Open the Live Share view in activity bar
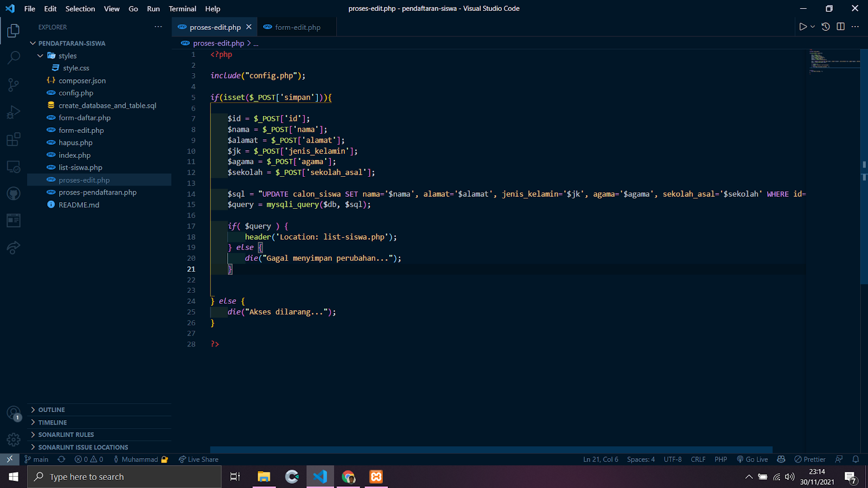The height and width of the screenshot is (488, 868). [x=14, y=248]
